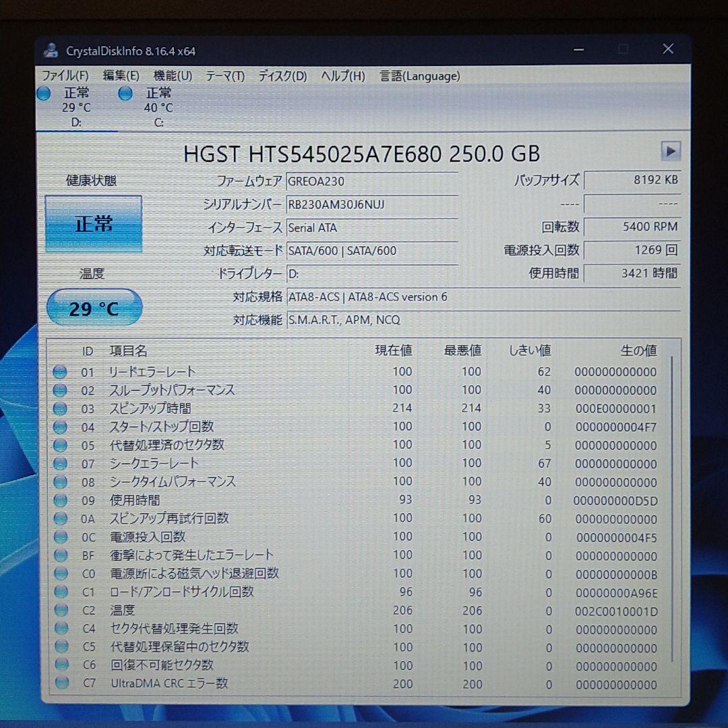Click the interface field Serial ATA

click(x=372, y=228)
